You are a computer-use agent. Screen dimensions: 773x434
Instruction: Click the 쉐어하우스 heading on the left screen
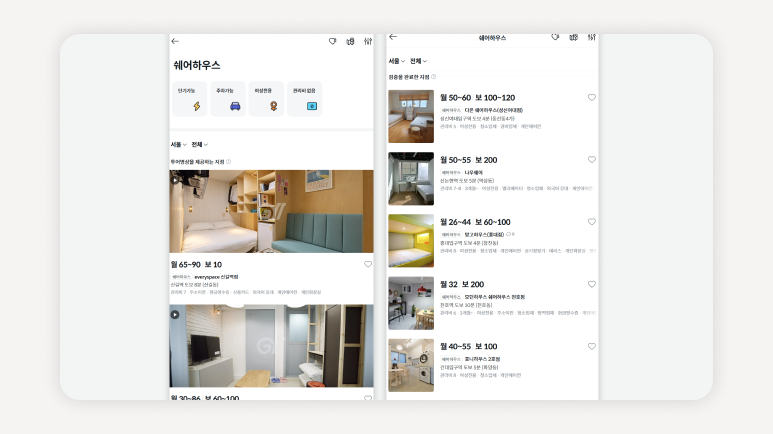(197, 65)
